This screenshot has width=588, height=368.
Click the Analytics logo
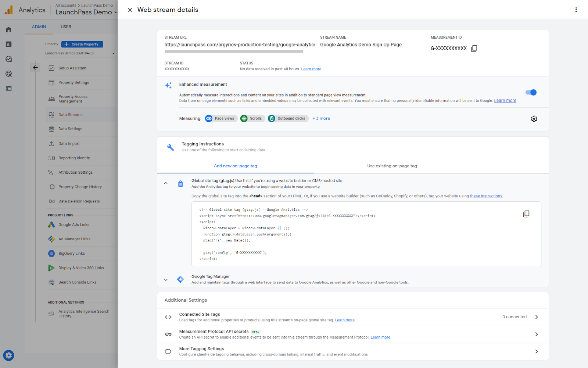pos(9,10)
